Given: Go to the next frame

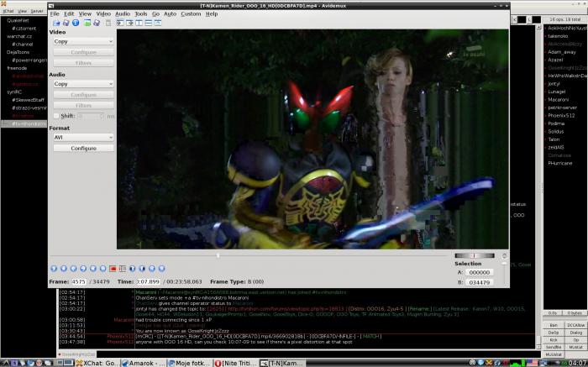Looking at the screenshot, I should [x=83, y=269].
